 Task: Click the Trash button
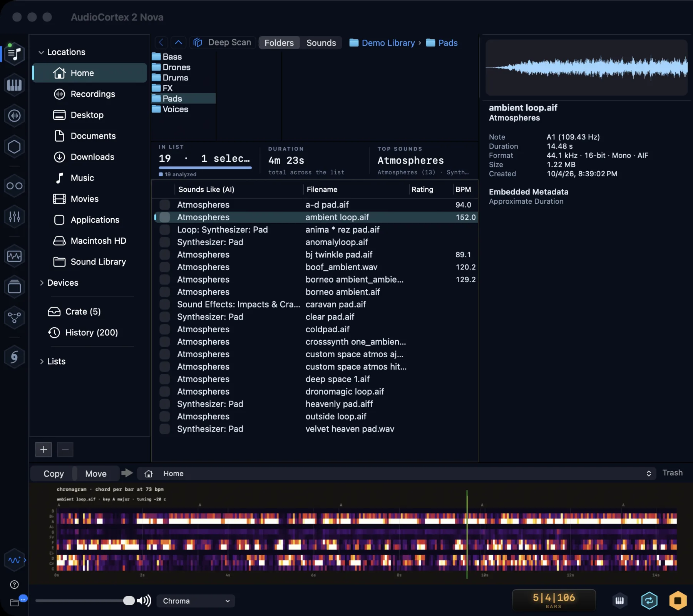672,473
